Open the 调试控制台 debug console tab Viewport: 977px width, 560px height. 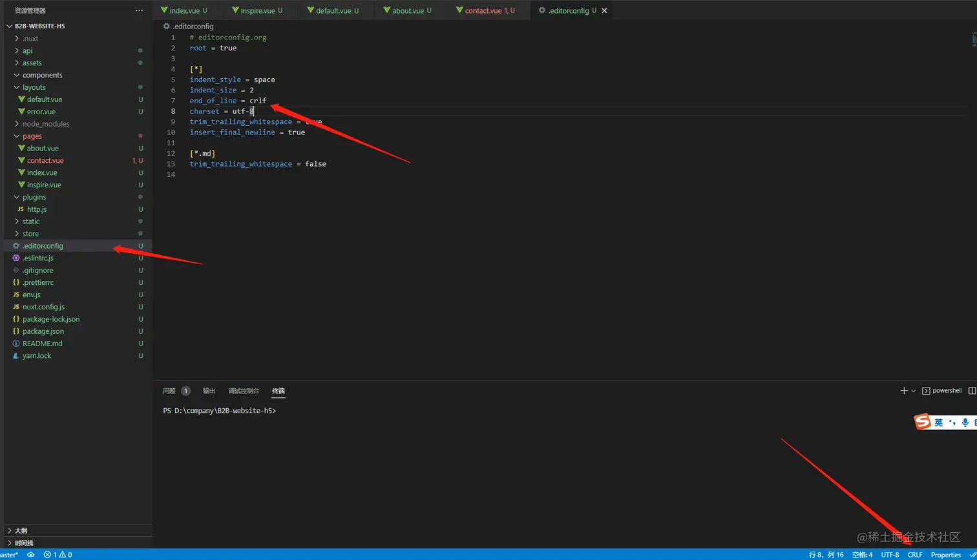244,391
